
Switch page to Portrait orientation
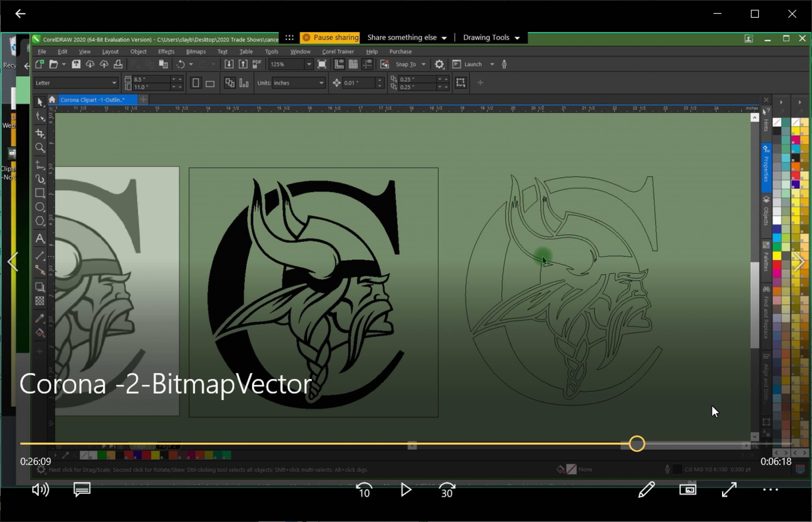196,83
